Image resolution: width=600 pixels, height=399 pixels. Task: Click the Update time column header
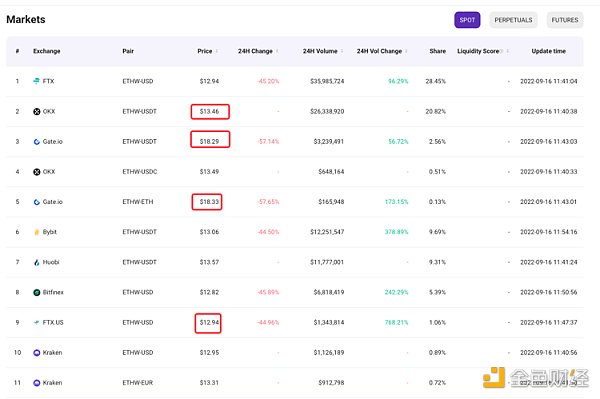click(548, 51)
